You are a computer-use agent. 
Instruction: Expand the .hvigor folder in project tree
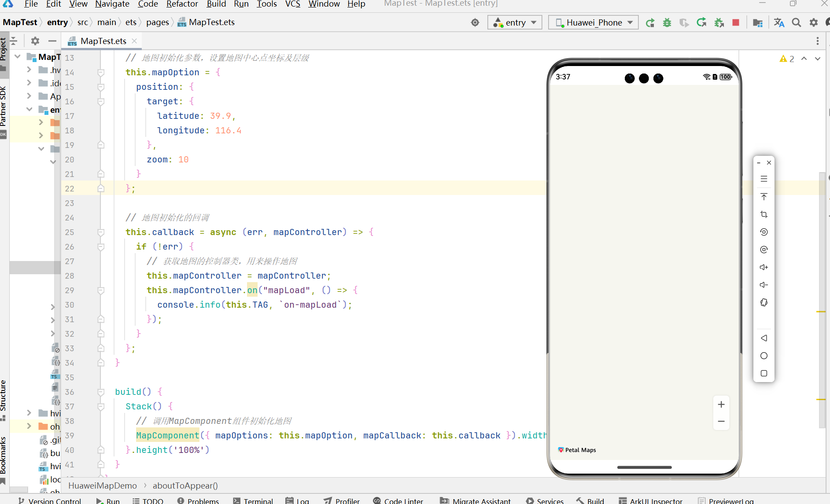29,70
